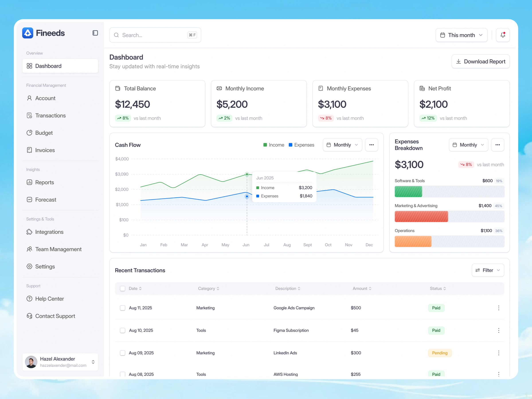Select the Reports chart icon
The width and height of the screenshot is (532, 399).
click(x=29, y=182)
